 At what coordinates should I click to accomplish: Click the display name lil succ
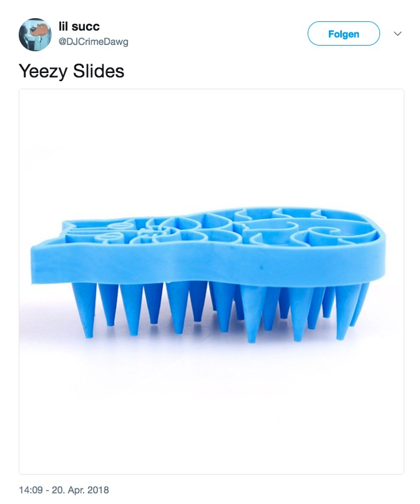click(x=79, y=26)
